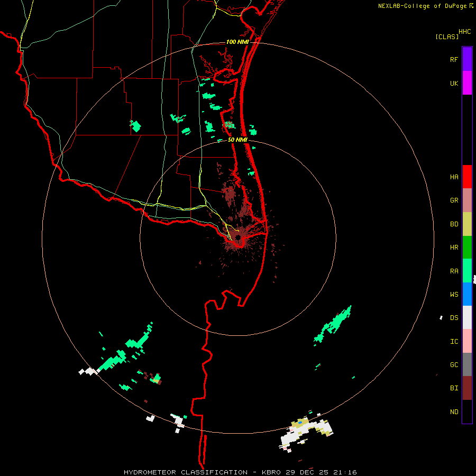
Task: Click the BD legend label
Action: (x=454, y=224)
